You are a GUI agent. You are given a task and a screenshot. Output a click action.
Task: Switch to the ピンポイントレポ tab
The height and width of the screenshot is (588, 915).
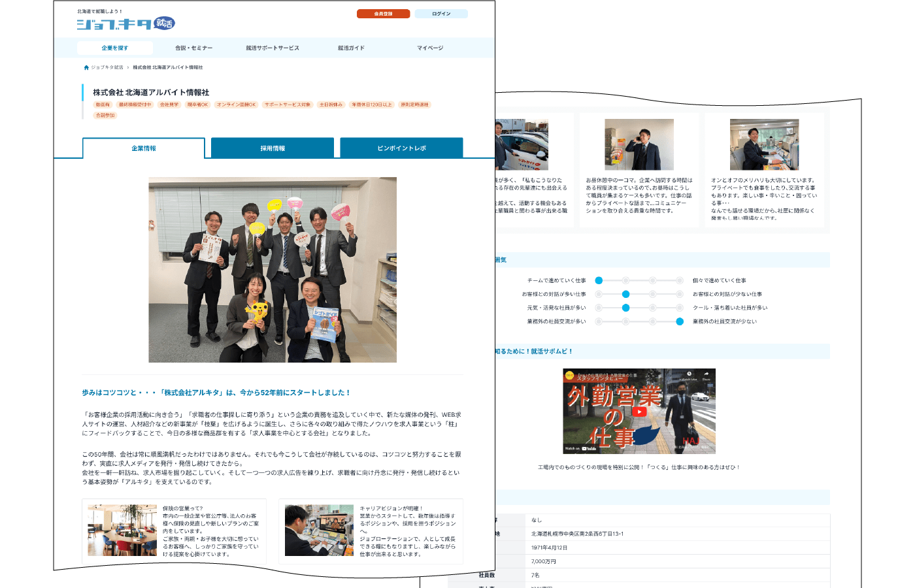point(401,148)
